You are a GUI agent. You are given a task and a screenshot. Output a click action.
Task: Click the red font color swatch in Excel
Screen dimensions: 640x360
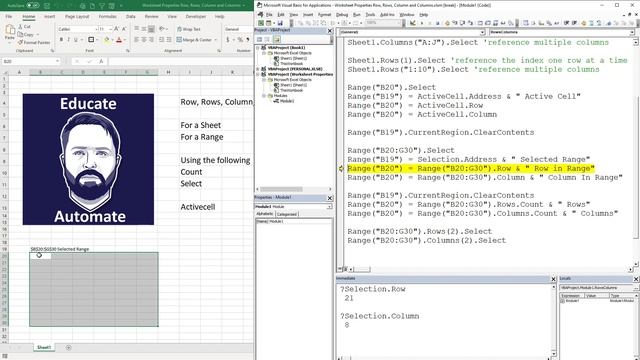click(x=119, y=40)
